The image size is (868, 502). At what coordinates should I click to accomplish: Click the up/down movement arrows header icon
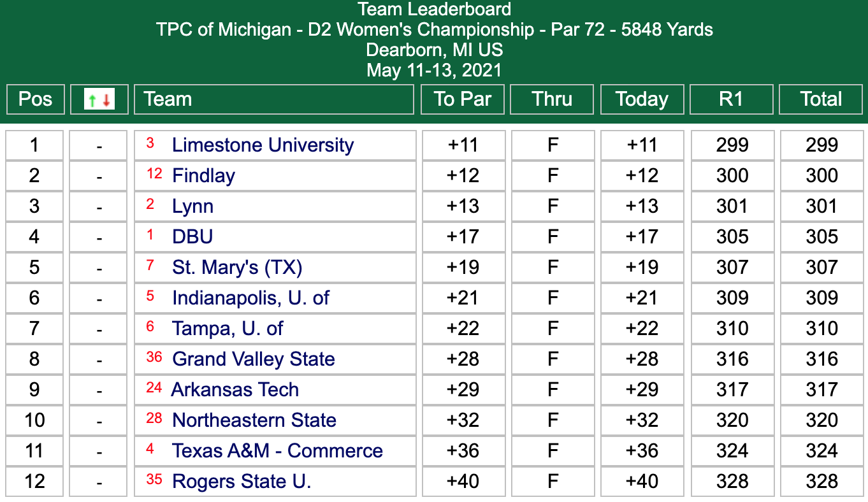click(x=99, y=99)
